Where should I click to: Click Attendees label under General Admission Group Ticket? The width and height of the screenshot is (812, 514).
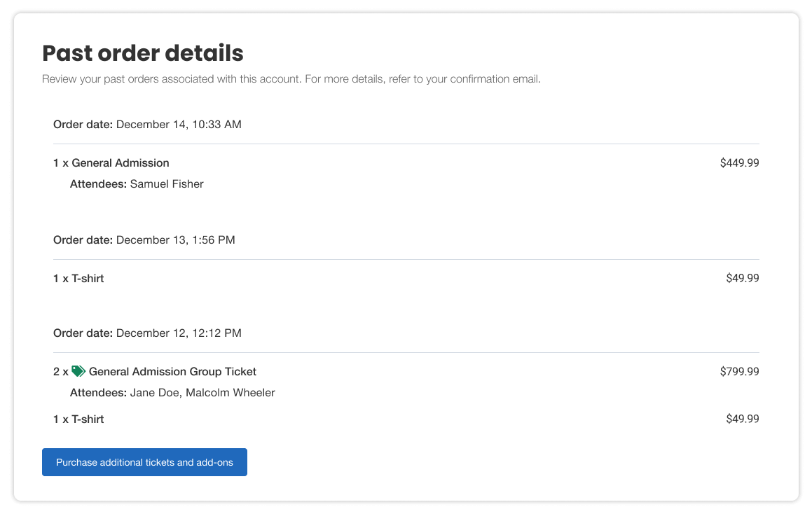[98, 393]
